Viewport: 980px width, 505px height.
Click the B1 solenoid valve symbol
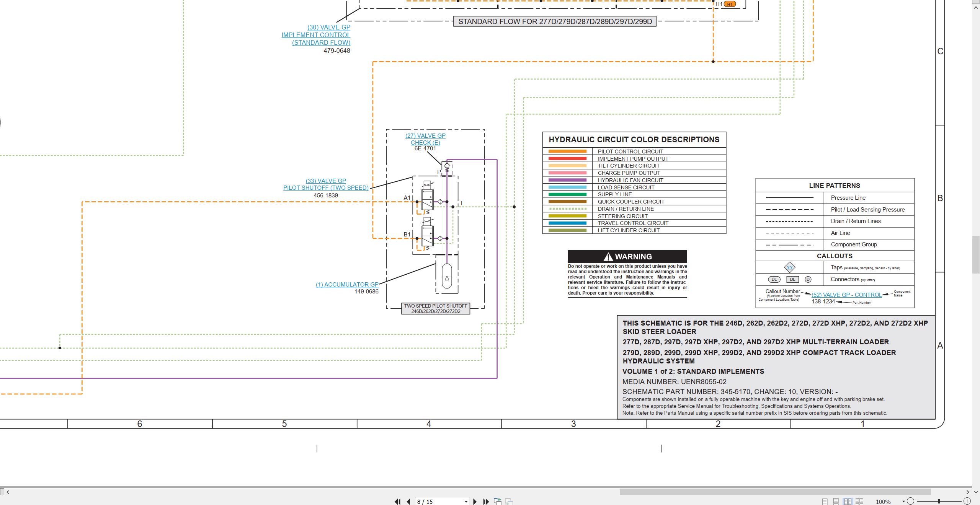(x=427, y=234)
